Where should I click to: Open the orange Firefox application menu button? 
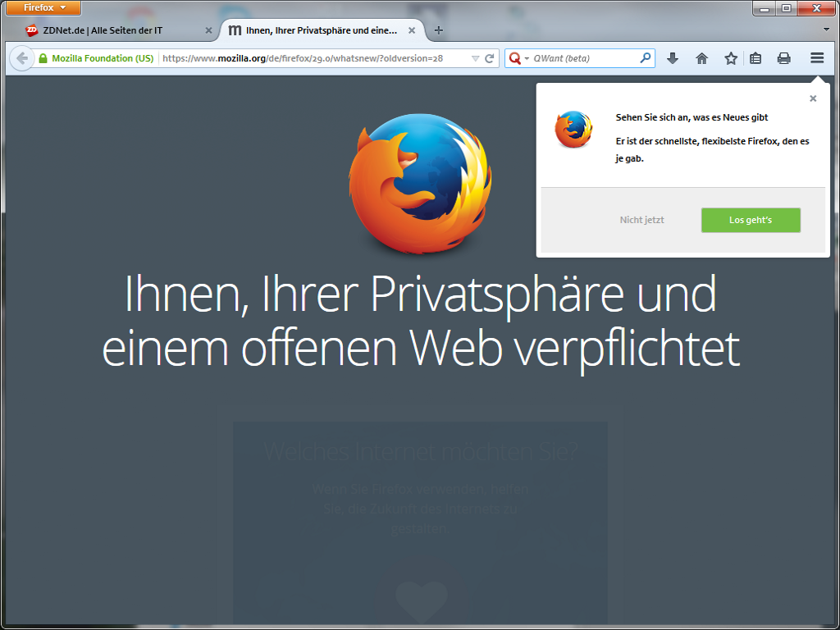point(44,7)
